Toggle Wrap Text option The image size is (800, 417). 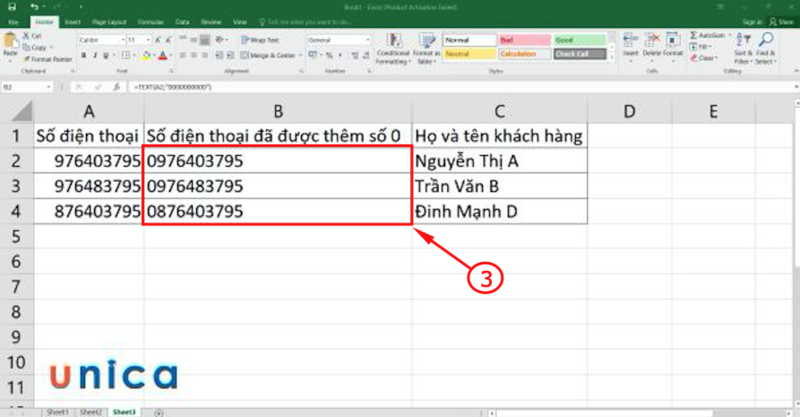[260, 40]
